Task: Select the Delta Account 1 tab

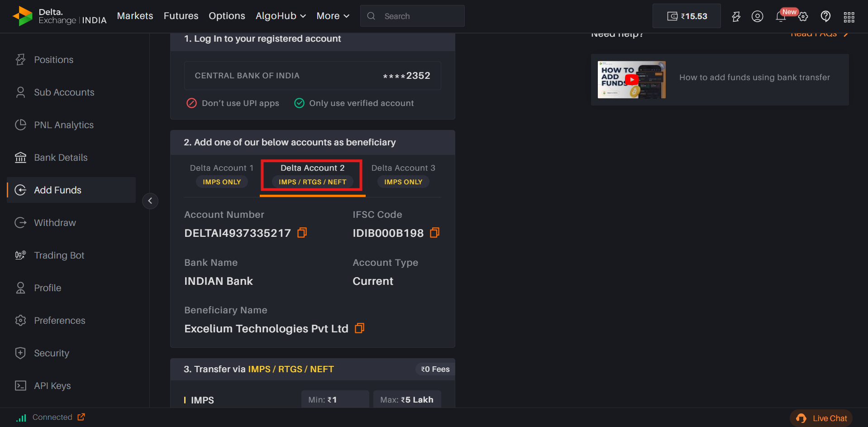Action: (x=222, y=175)
